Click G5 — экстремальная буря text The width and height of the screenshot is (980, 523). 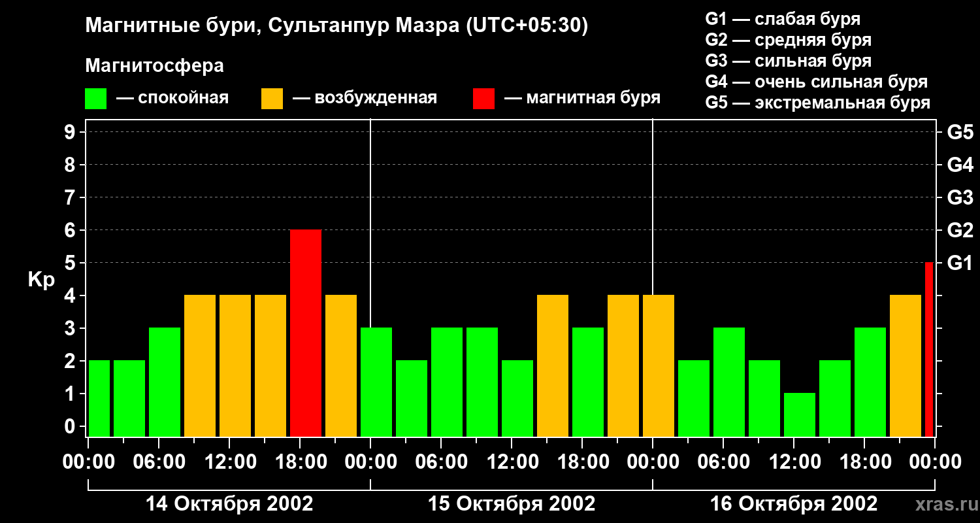817,103
